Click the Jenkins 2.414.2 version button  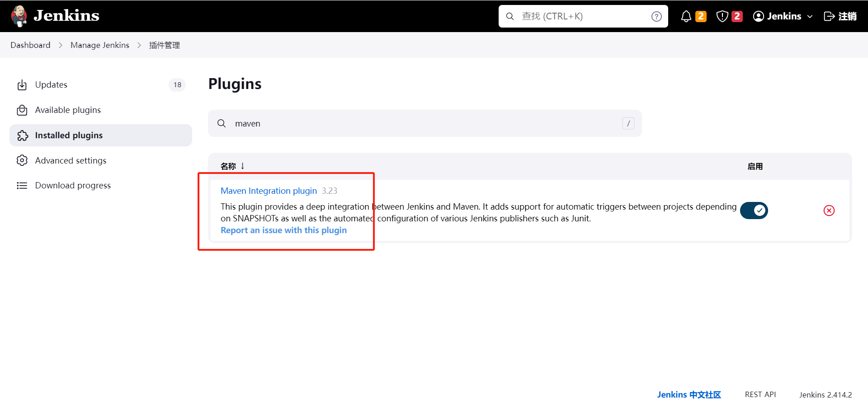(826, 395)
